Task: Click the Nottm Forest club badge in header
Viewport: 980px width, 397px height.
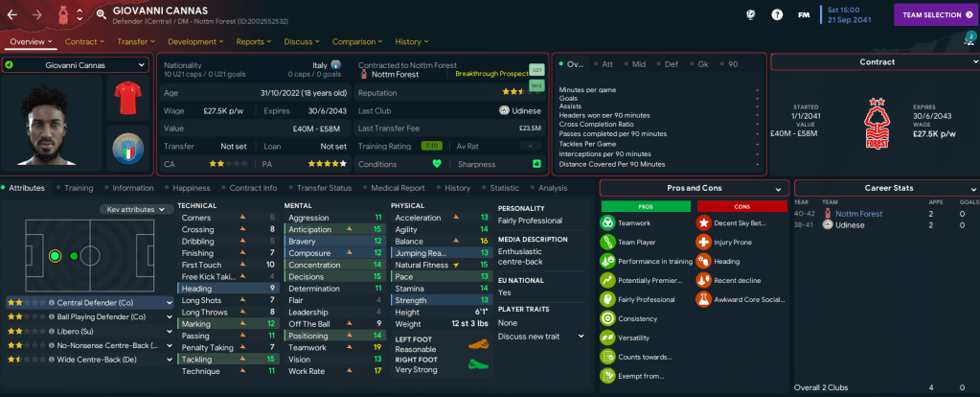Action: coord(64,14)
